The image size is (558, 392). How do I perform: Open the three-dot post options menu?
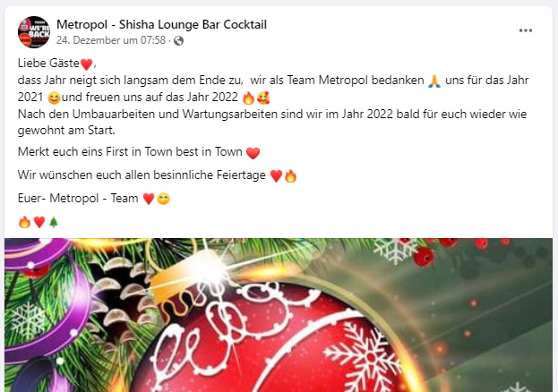pyautogui.click(x=526, y=30)
